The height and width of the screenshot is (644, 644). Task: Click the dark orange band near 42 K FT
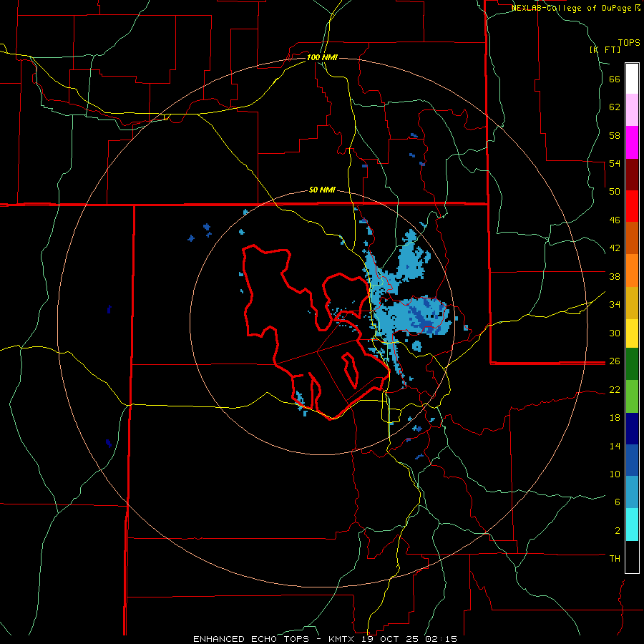pyautogui.click(x=632, y=238)
